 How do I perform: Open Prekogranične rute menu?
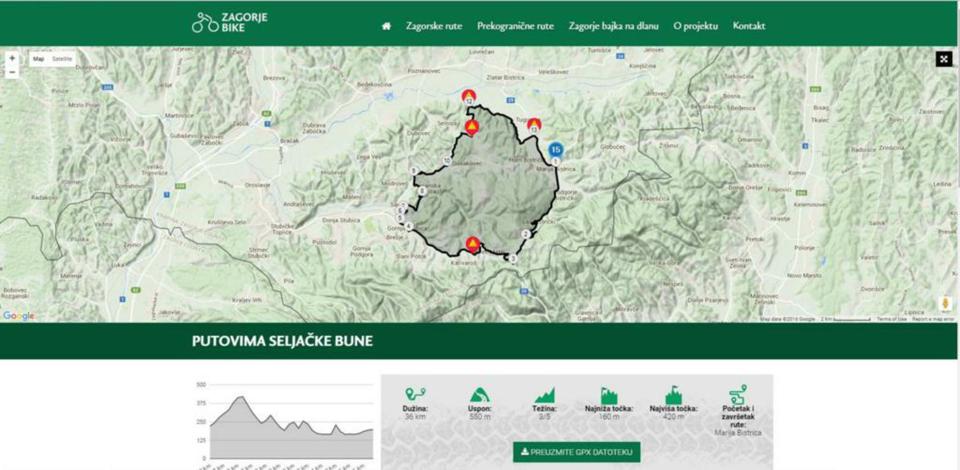pyautogui.click(x=515, y=26)
